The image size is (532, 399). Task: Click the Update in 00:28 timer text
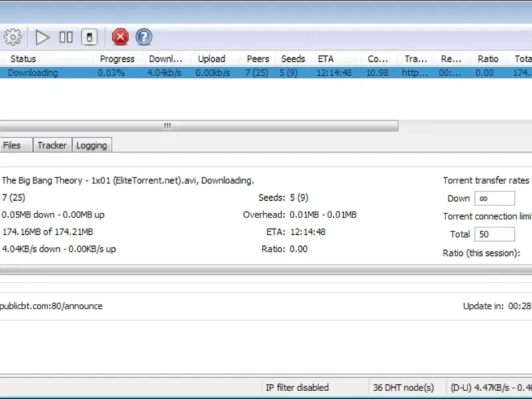click(497, 306)
